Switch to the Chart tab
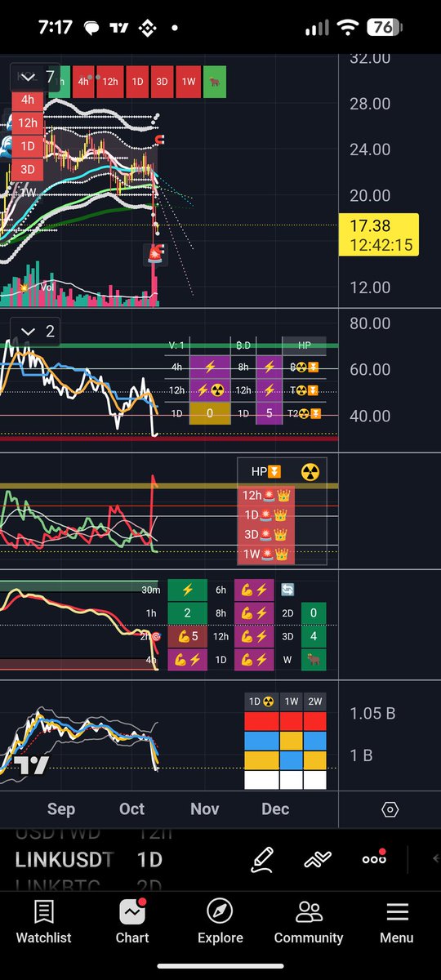This screenshot has height=980, width=441. tap(132, 923)
